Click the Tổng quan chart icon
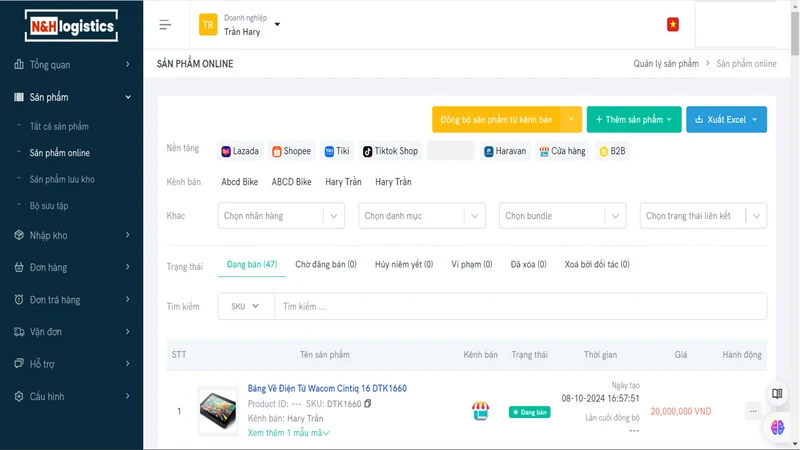Viewport: 800px width, 450px height. [x=19, y=64]
